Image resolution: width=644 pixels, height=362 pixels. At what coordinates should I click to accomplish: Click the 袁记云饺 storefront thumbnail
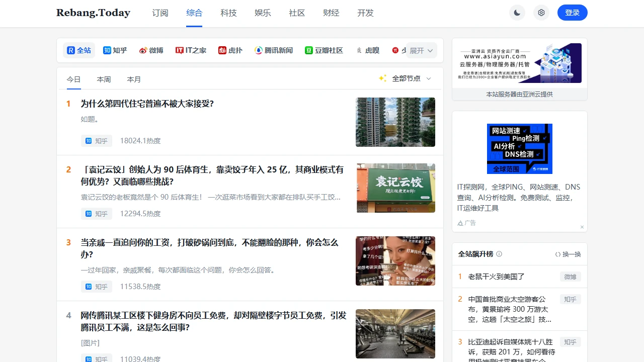(396, 188)
